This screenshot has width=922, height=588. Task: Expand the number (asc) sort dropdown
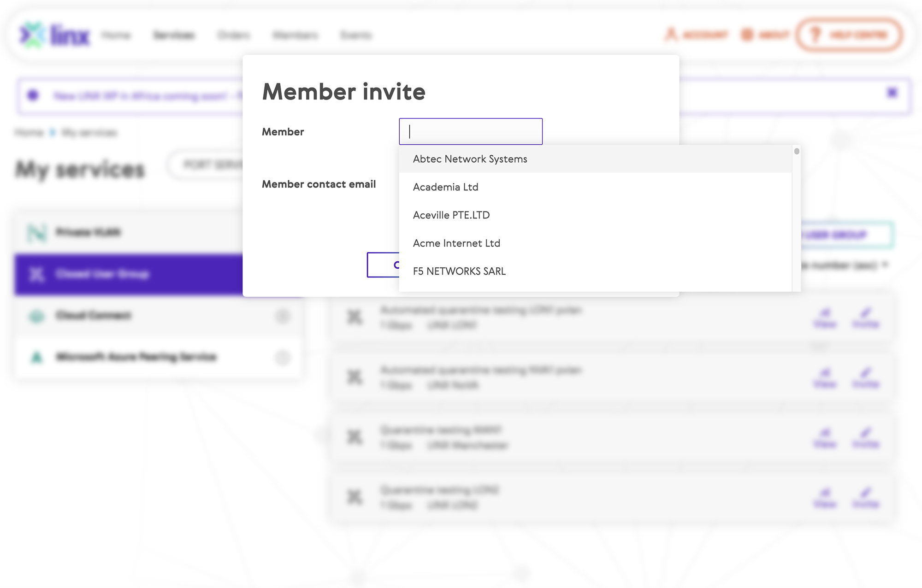(x=885, y=265)
